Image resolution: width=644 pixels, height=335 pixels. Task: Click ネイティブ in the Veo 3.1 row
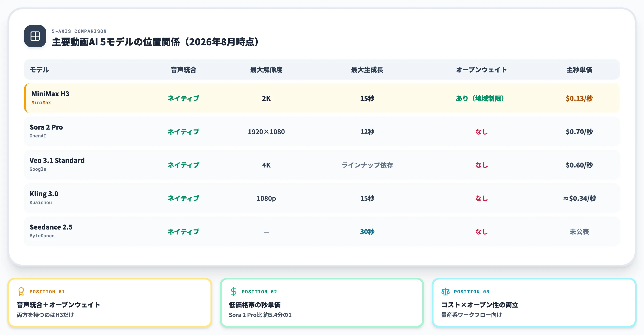183,165
